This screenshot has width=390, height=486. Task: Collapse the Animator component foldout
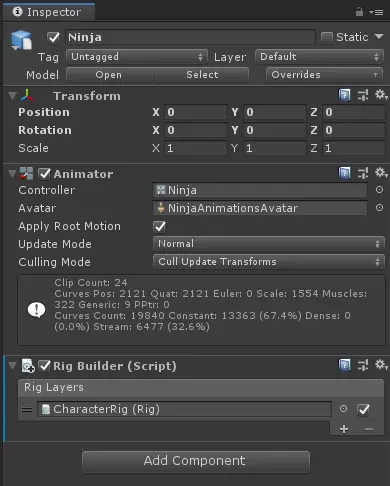tap(12, 174)
